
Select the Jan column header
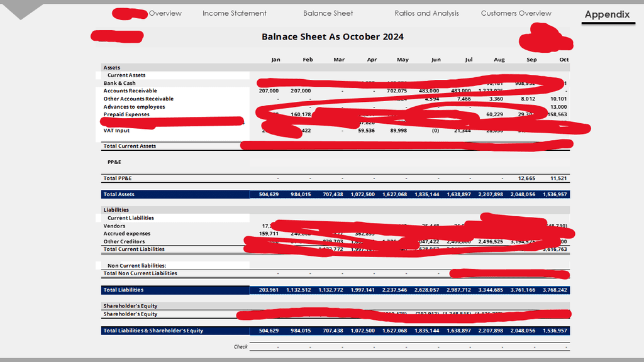(275, 60)
